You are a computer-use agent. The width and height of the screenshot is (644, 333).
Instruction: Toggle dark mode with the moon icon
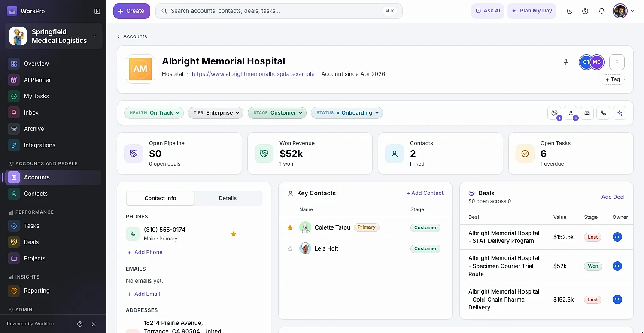(x=570, y=11)
